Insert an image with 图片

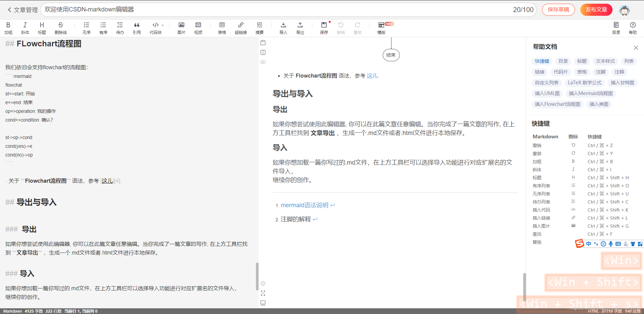click(181, 28)
